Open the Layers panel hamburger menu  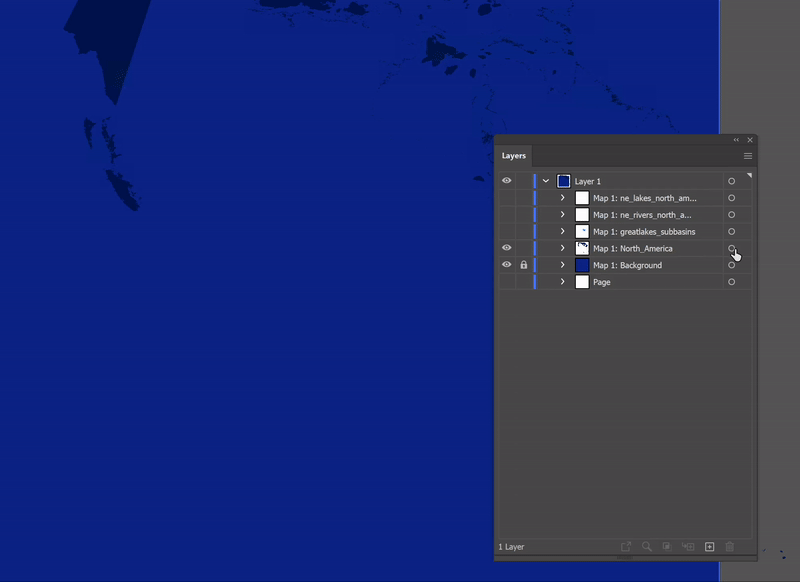[x=747, y=156]
